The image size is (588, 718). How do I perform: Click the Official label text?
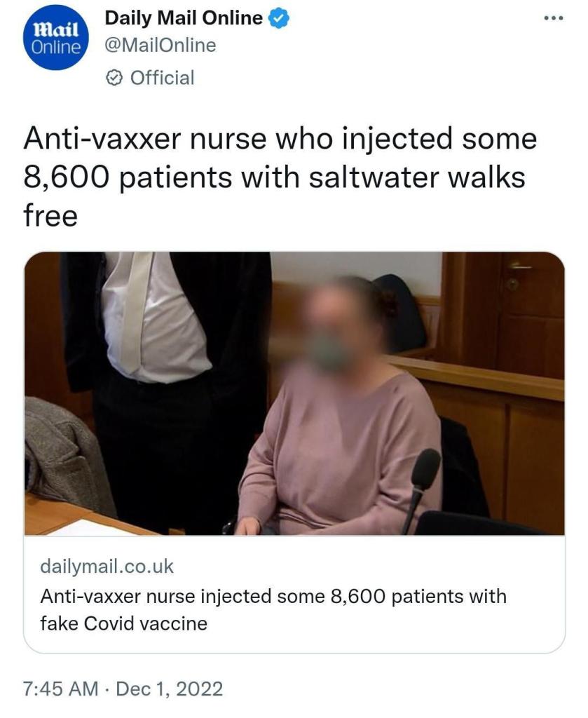(162, 78)
